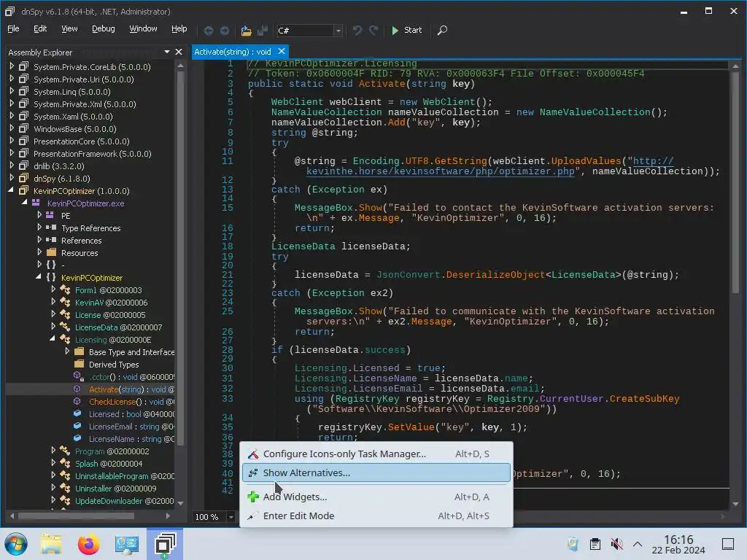
Task: Expand the Base Type and Interfaces folder
Action: (x=67, y=351)
